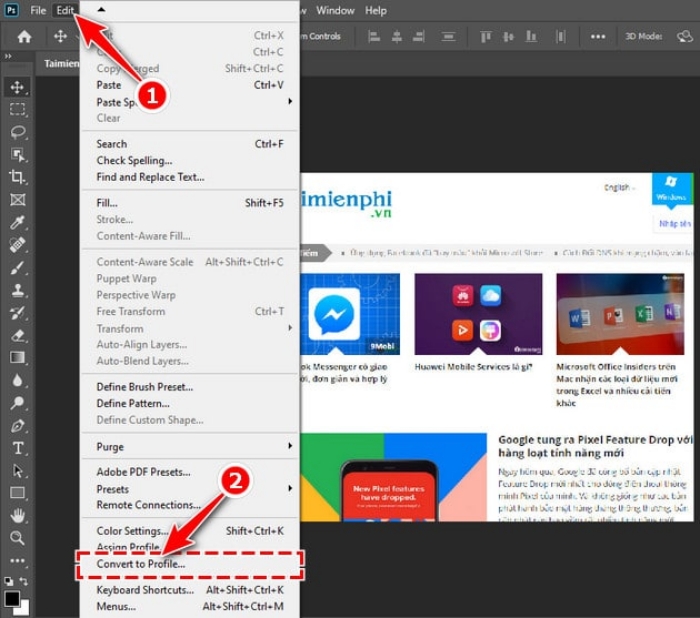Choose Check Spelling menu item
The image size is (700, 618).
[190, 160]
